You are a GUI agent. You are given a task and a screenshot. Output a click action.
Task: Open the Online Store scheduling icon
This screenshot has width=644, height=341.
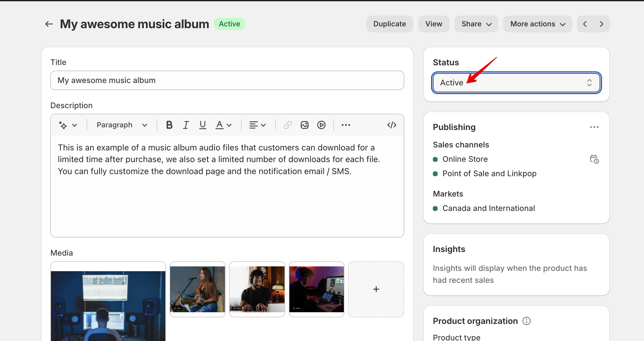(x=594, y=159)
